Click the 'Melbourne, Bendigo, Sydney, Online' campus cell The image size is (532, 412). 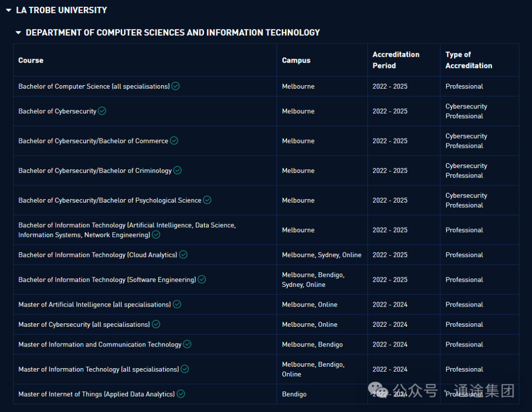click(x=313, y=279)
